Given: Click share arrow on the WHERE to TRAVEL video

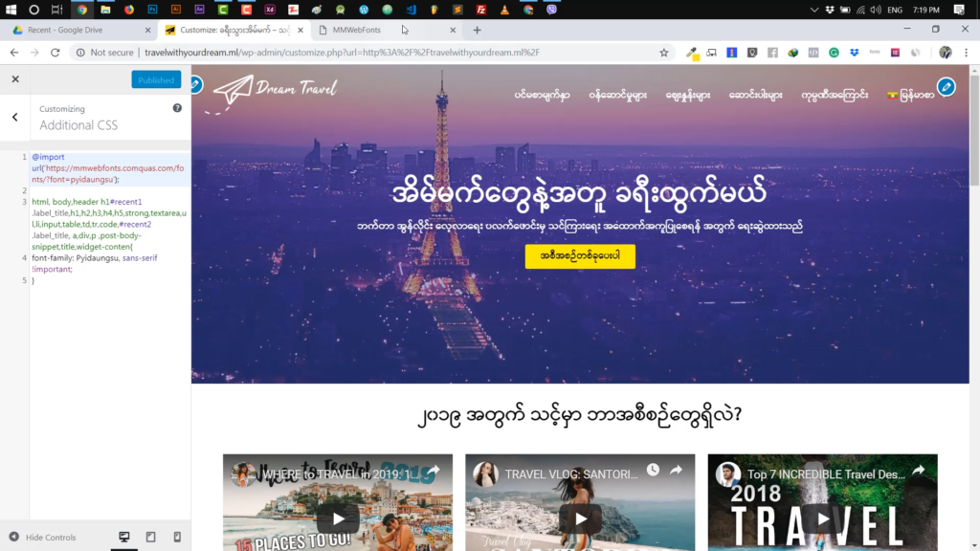Looking at the screenshot, I should click(x=434, y=470).
